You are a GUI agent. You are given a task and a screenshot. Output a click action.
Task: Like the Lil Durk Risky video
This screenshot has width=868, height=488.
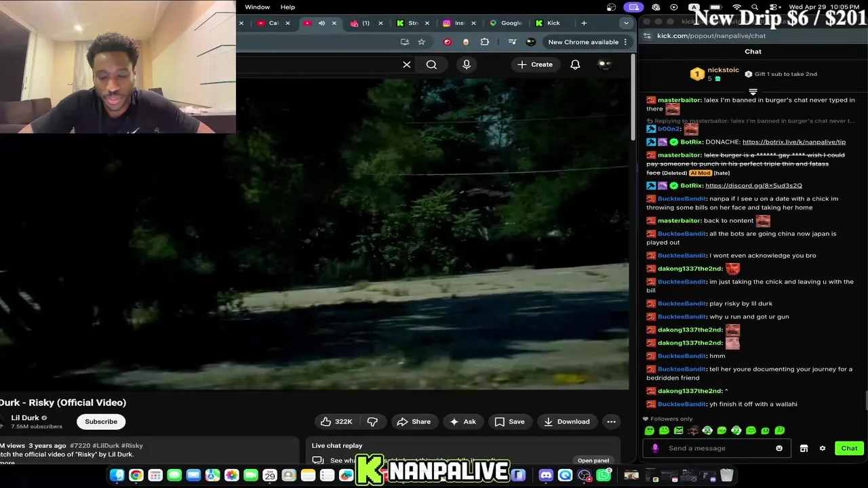point(336,422)
